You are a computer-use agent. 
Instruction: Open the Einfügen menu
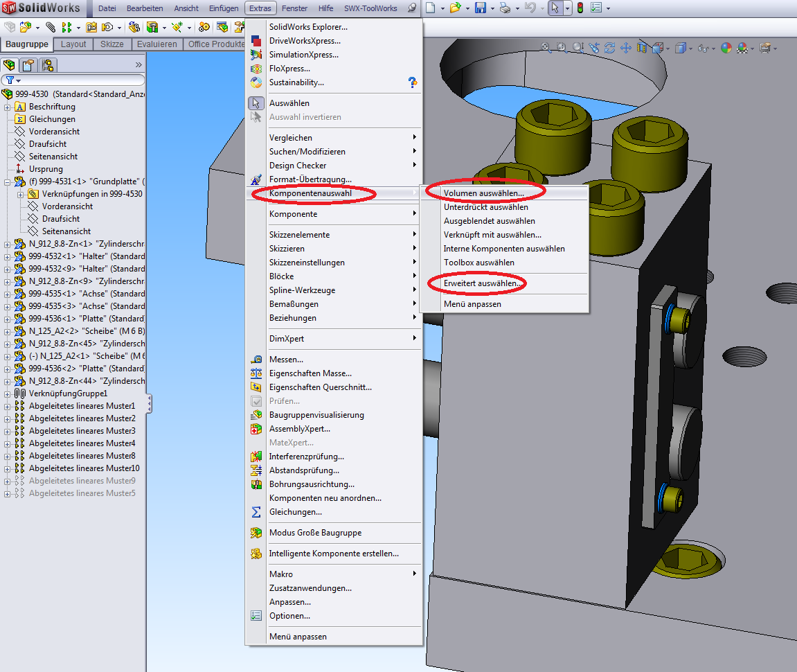pos(224,8)
